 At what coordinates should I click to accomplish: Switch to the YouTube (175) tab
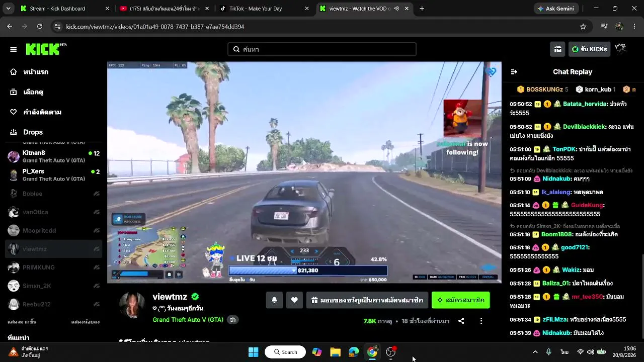click(165, 9)
